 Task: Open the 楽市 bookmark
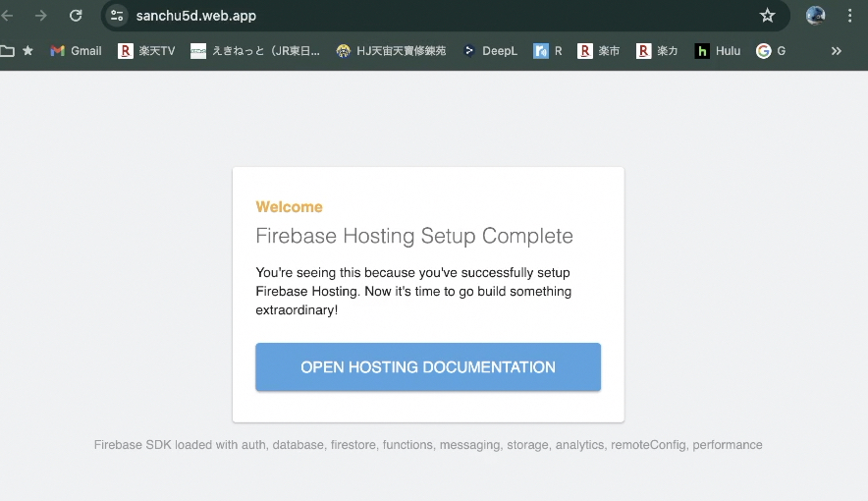click(x=599, y=51)
